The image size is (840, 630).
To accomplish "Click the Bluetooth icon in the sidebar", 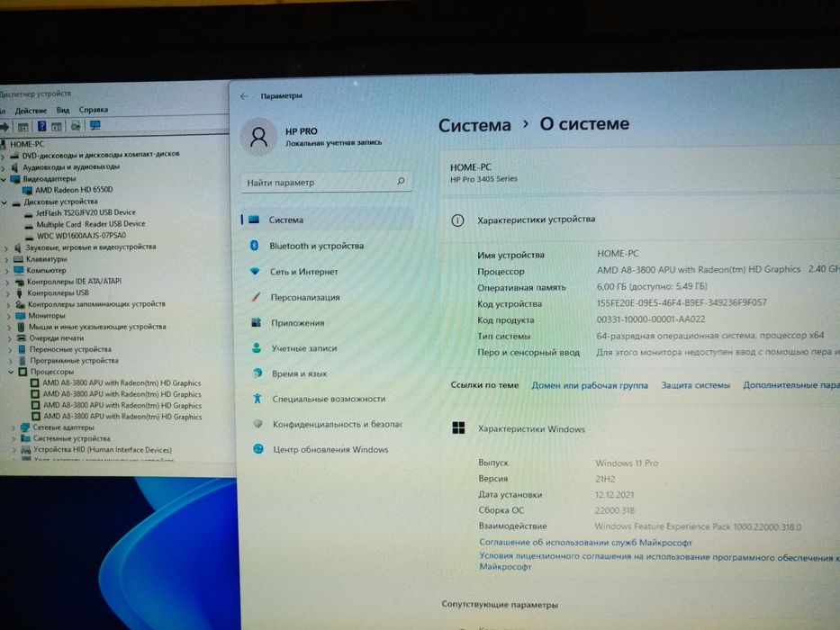I will coord(255,246).
